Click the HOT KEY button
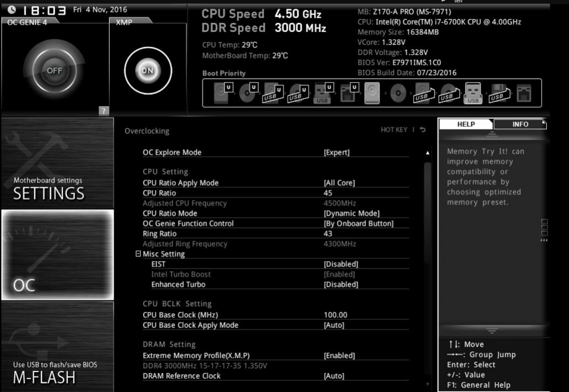The width and height of the screenshot is (569, 392). point(394,130)
